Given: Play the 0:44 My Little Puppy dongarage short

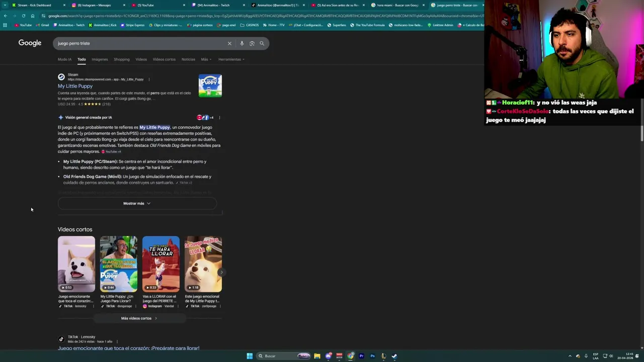Looking at the screenshot, I should tap(118, 264).
